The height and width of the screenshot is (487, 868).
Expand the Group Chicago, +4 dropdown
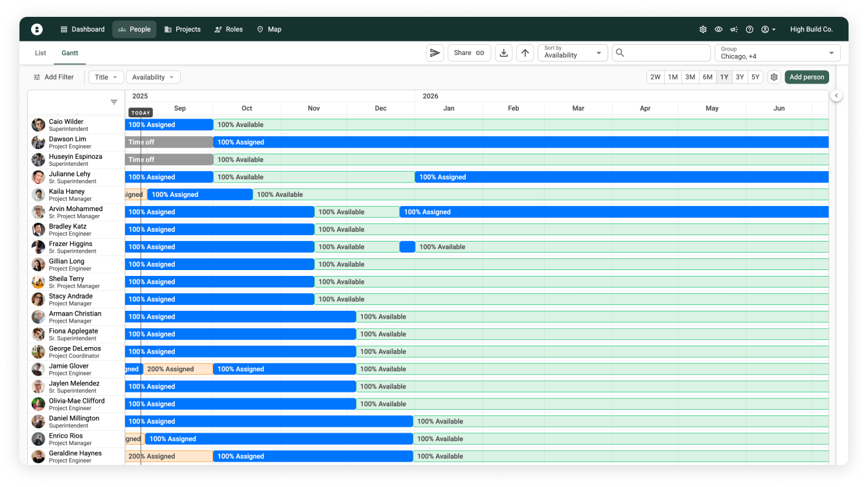pyautogui.click(x=777, y=53)
